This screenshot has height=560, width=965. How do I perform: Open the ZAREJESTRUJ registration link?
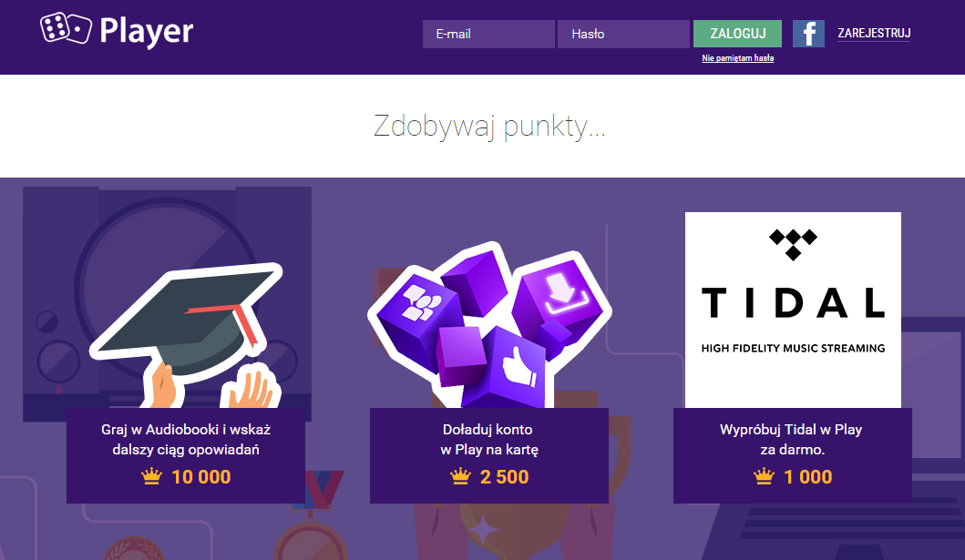[x=874, y=33]
